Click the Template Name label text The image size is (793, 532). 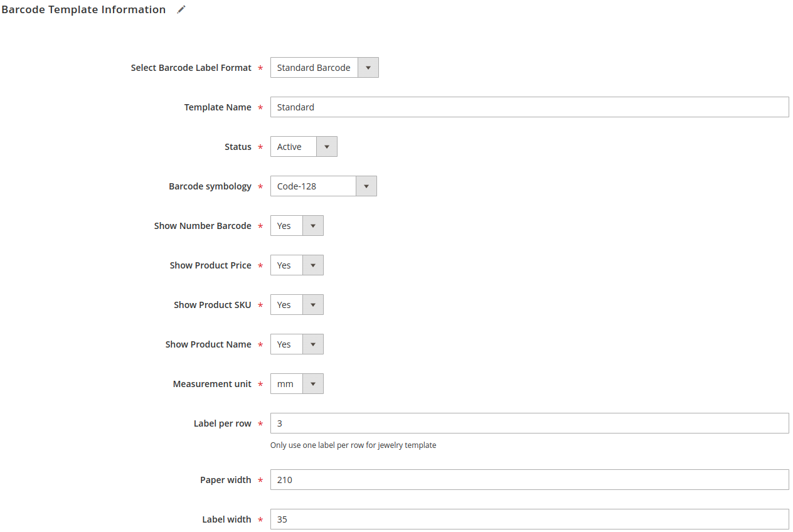[x=218, y=107]
